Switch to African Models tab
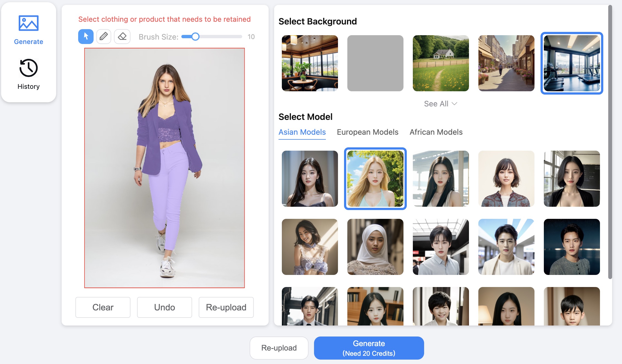The height and width of the screenshot is (364, 622). (436, 132)
